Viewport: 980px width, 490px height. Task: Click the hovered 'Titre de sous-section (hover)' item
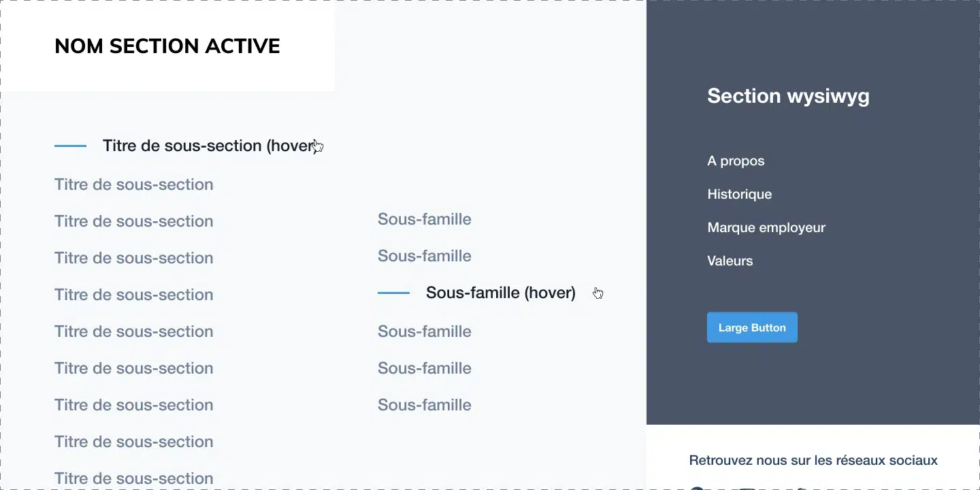coord(210,146)
